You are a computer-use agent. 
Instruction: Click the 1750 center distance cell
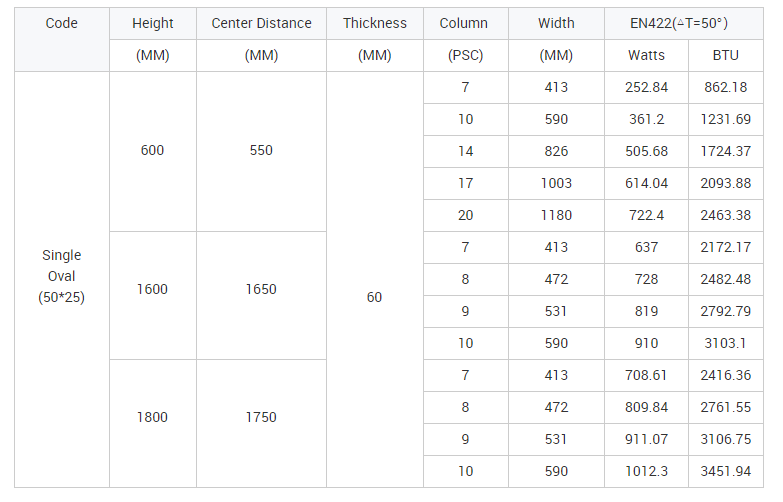261,423
